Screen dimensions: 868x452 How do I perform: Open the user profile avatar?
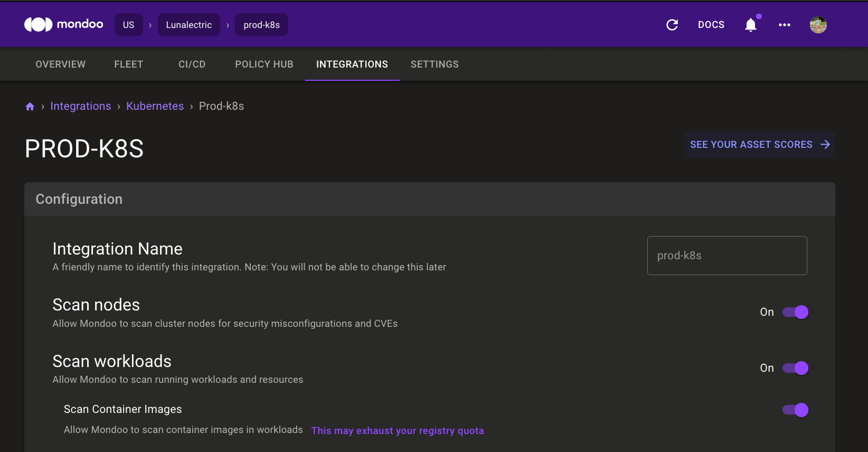pyautogui.click(x=818, y=25)
